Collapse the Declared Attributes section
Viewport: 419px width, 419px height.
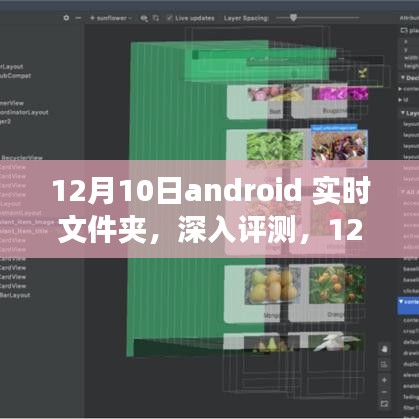pos(403,78)
